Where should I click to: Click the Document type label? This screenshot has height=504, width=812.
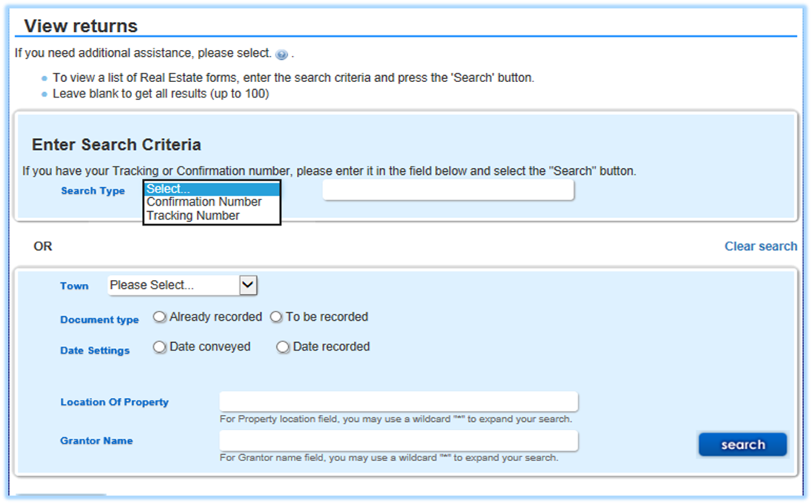(x=100, y=320)
